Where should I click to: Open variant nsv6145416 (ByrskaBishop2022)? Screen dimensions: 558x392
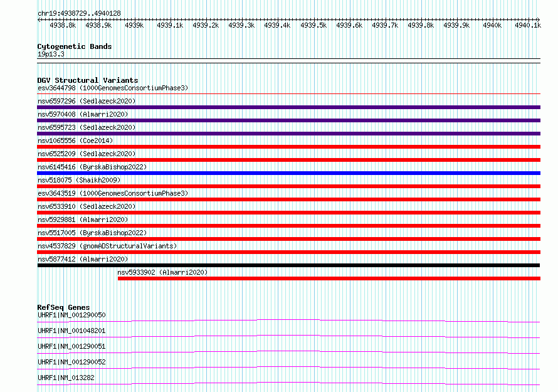(92, 167)
